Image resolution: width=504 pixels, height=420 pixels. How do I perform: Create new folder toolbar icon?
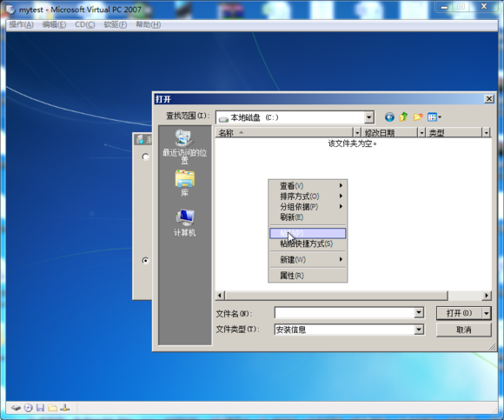click(x=418, y=117)
